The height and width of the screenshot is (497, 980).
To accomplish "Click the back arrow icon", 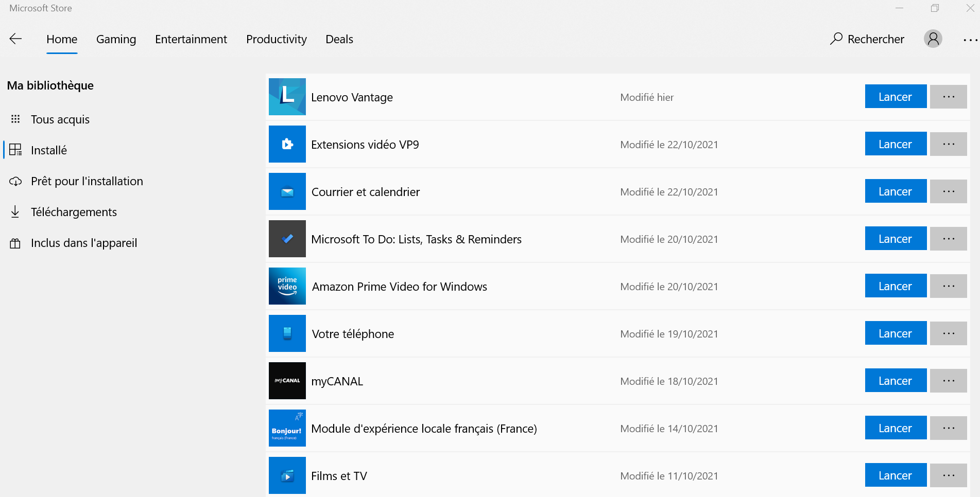I will [15, 39].
